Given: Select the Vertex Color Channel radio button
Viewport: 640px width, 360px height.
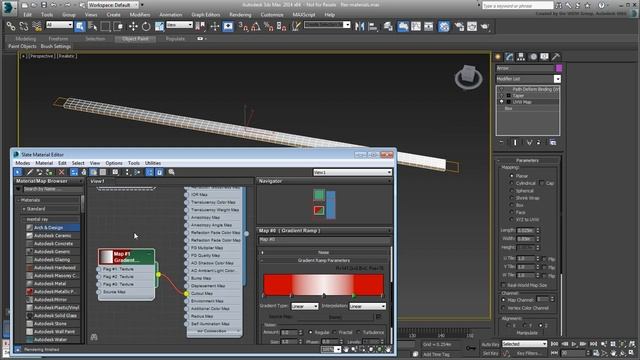Looking at the screenshot, I should (x=503, y=308).
